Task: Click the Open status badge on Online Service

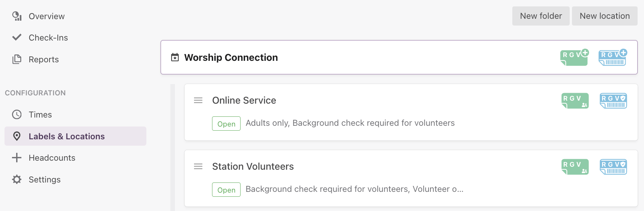Action: coord(226,124)
